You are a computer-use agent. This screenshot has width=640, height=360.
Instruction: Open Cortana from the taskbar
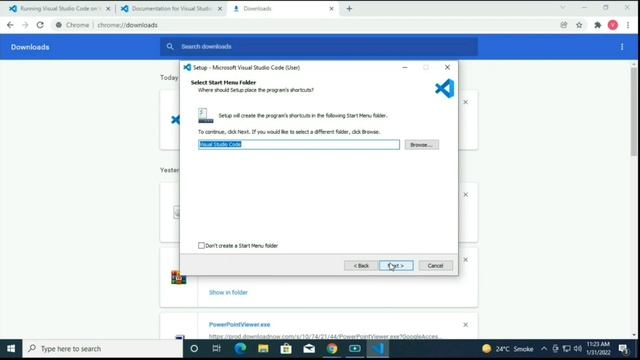click(x=194, y=349)
